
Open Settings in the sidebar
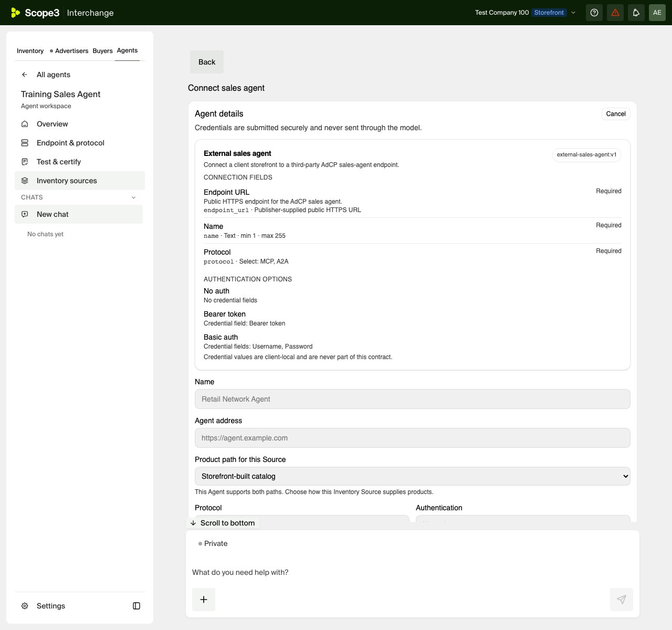(51, 606)
